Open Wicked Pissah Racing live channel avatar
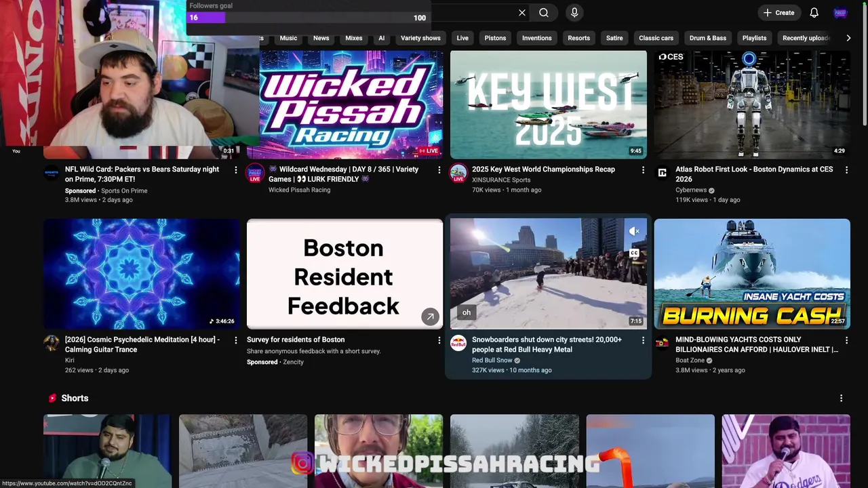The image size is (868, 488). 255,173
